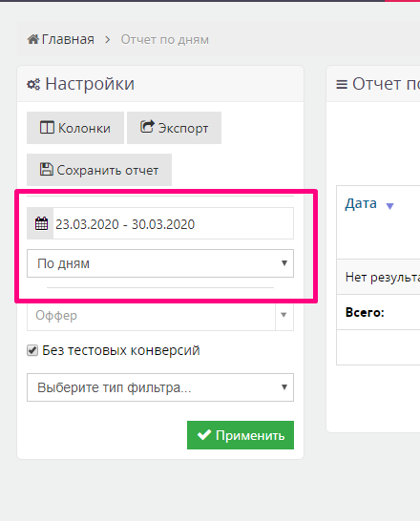This screenshot has width=420, height=521.
Task: Click the calendar icon beside date range
Action: click(x=42, y=223)
